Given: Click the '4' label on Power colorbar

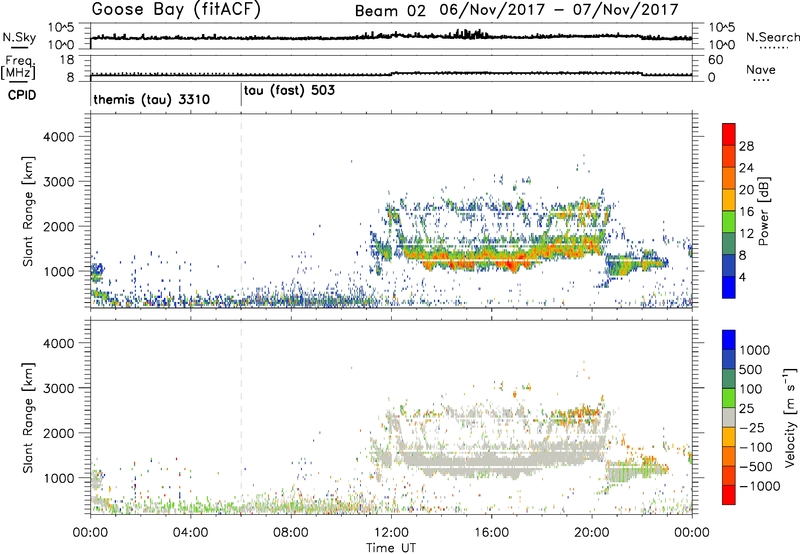Looking at the screenshot, I should [x=743, y=277].
